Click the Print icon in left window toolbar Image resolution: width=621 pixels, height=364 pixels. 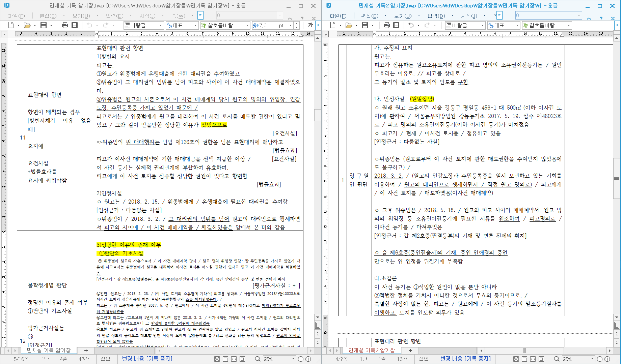point(65,25)
